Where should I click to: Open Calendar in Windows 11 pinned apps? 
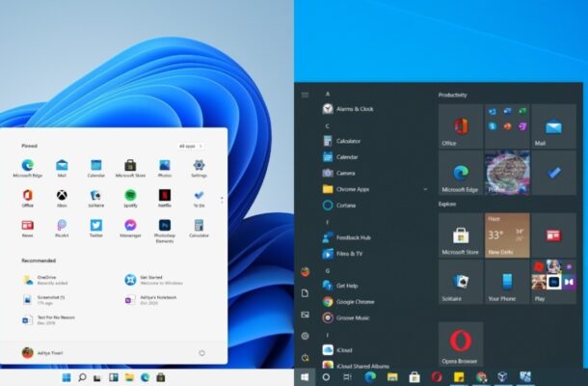[x=96, y=168]
